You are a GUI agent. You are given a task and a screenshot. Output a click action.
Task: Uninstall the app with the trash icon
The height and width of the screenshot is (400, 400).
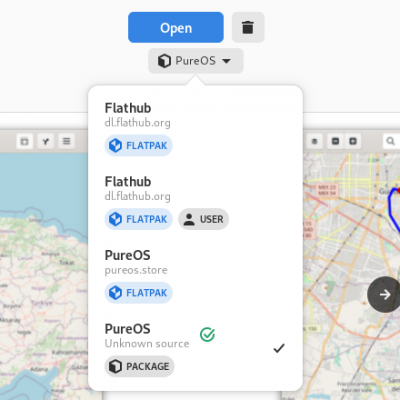(248, 27)
